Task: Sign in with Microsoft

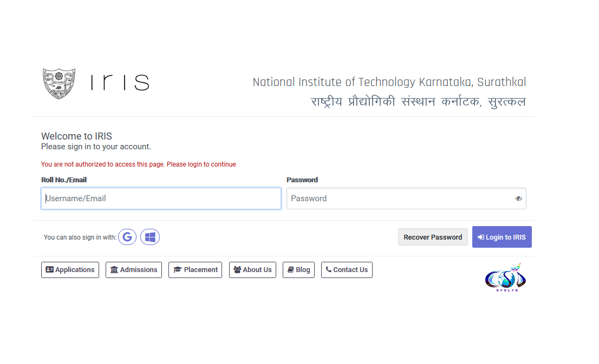Action: click(x=150, y=237)
